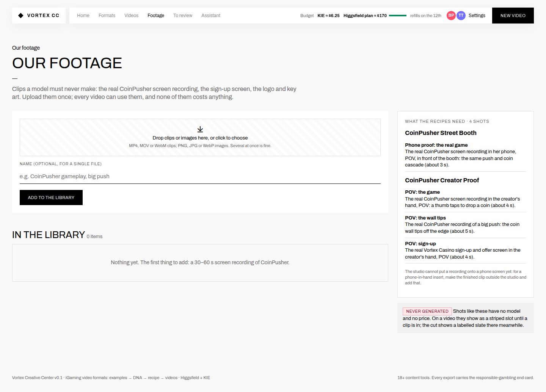
Task: Click Add to the Library button
Action: click(x=51, y=198)
